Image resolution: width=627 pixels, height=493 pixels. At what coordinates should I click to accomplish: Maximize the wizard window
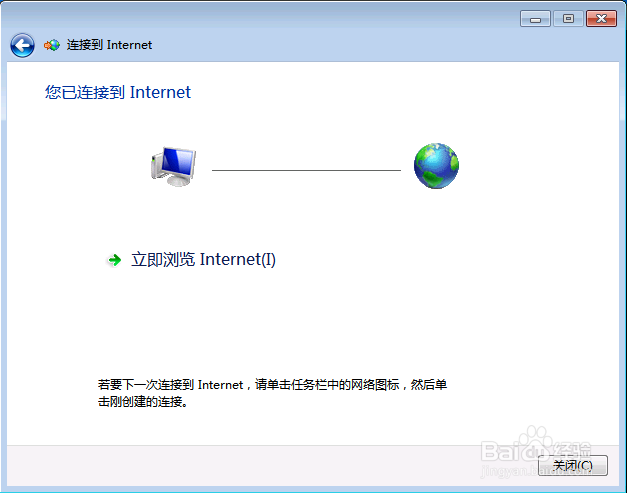coord(568,19)
